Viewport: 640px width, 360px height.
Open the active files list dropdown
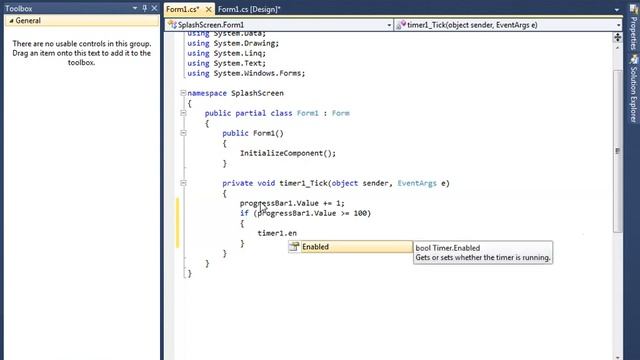point(617,9)
